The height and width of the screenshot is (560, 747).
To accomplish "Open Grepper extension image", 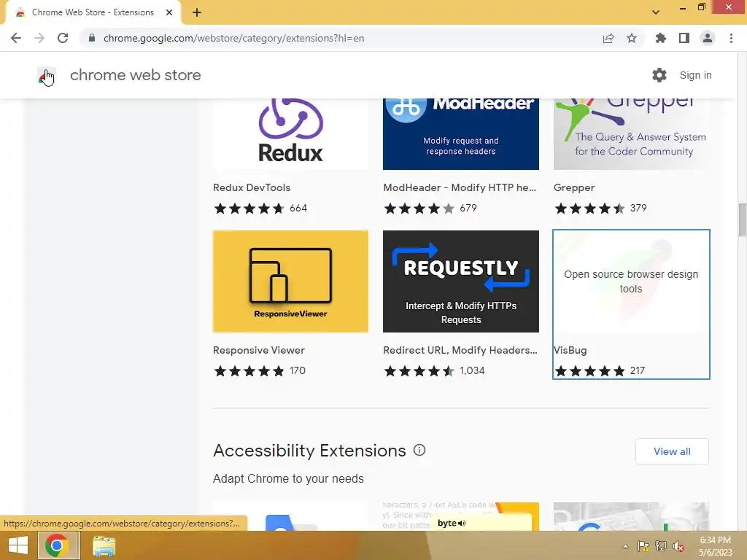I will coord(631,134).
